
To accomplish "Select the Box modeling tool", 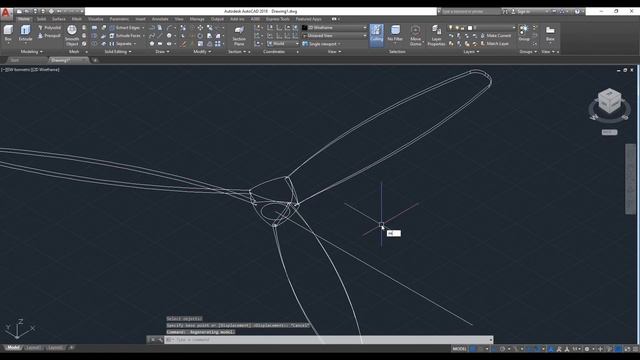I will click(8, 34).
